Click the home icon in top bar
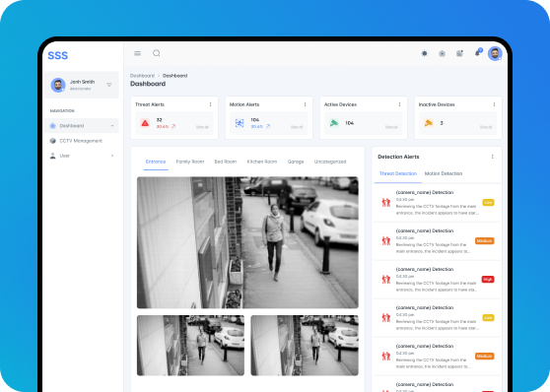 coord(442,53)
